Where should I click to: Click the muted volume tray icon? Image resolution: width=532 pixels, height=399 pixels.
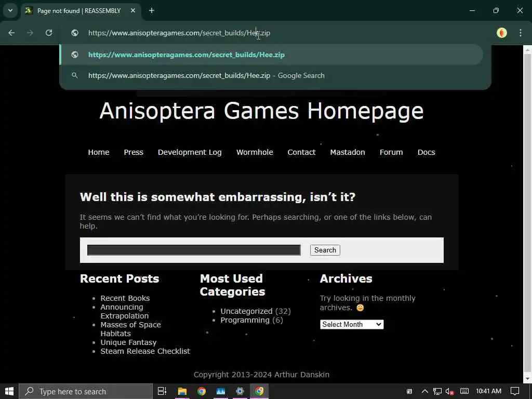449,391
